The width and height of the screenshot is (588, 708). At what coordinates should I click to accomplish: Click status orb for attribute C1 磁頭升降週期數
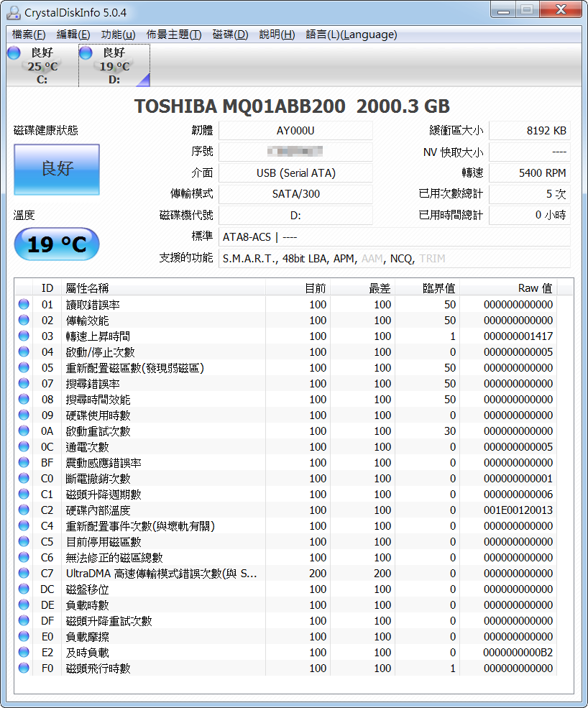click(24, 494)
